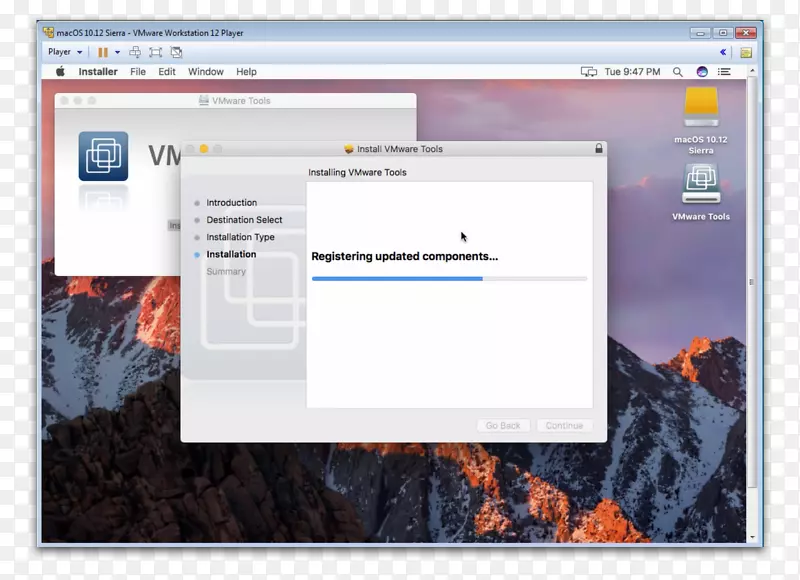Click the Apple menu icon
Viewport: 800px width, 580px height.
[59, 72]
